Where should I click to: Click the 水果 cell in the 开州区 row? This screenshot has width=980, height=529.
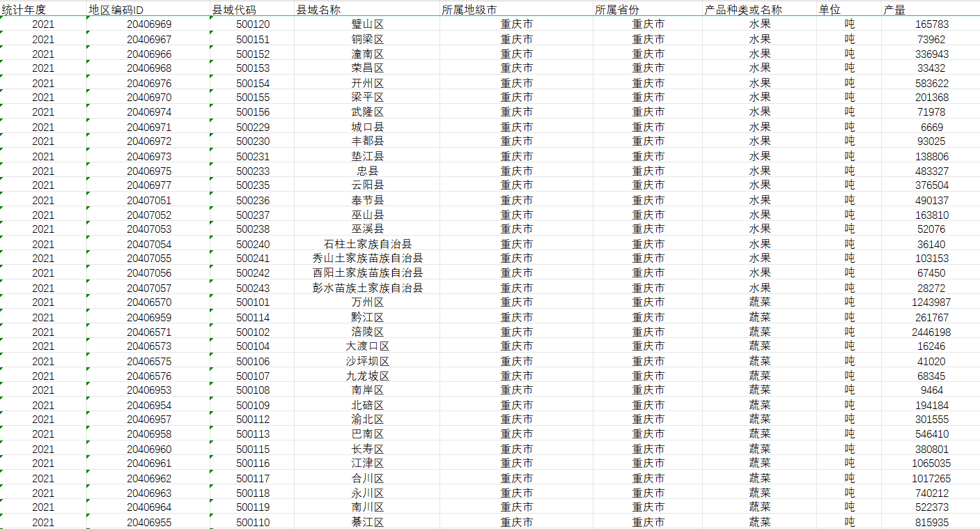759,83
